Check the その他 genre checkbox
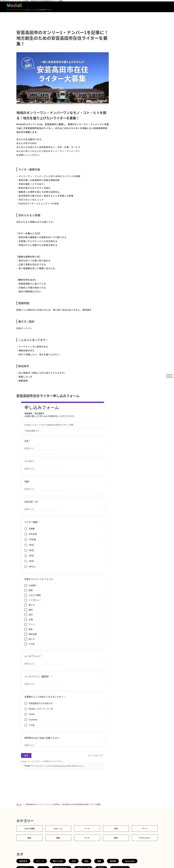Screen dimensions: 174x868 click(x=26, y=644)
